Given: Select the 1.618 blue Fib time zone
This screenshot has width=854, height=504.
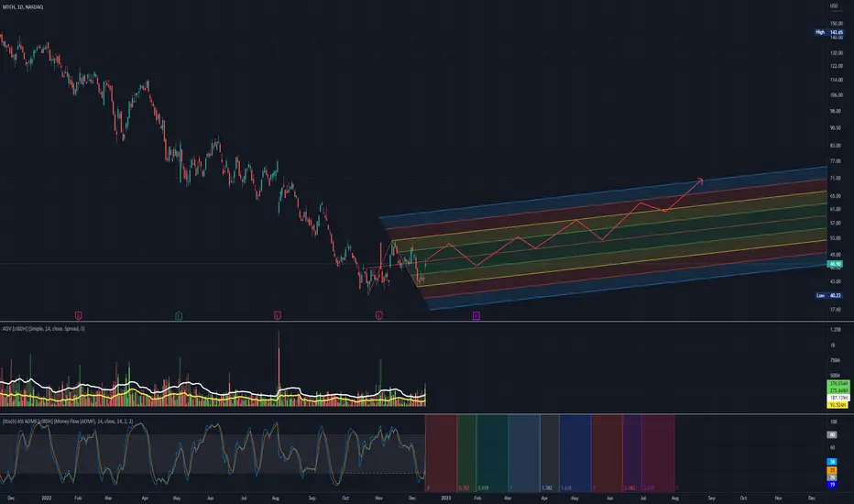Looking at the screenshot, I should (575, 454).
